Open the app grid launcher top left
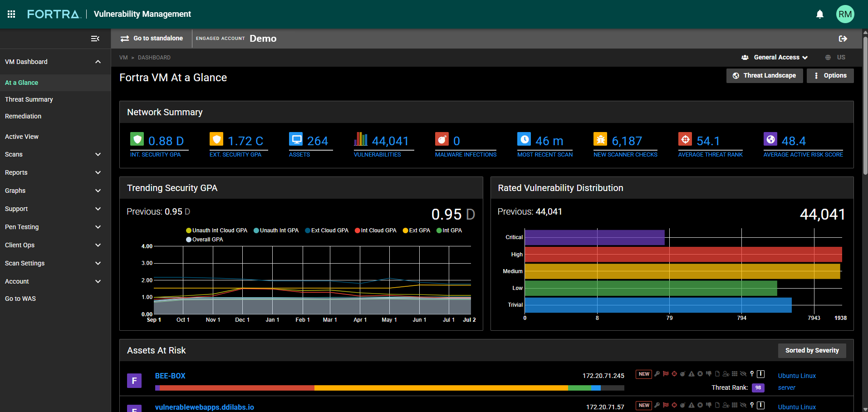Viewport: 868px width, 412px height. [x=11, y=14]
